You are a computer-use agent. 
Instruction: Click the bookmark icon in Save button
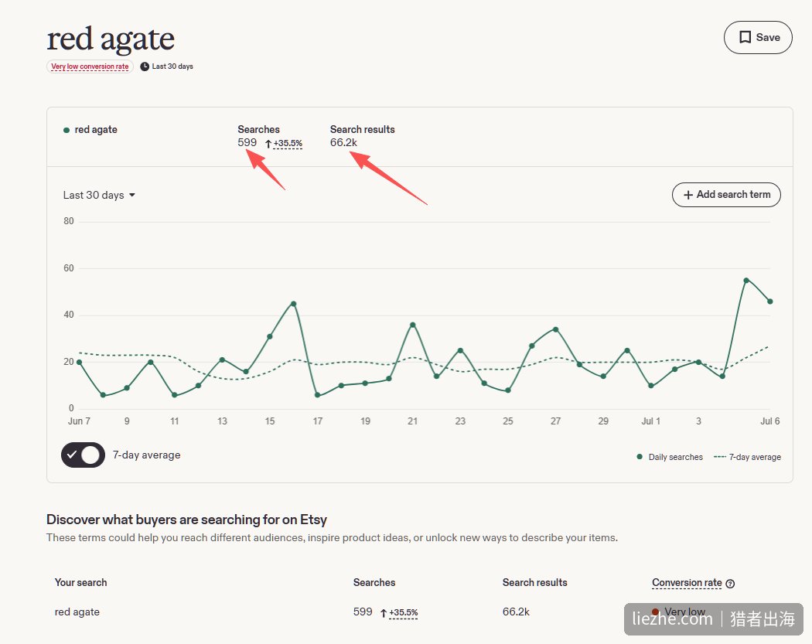(x=745, y=37)
